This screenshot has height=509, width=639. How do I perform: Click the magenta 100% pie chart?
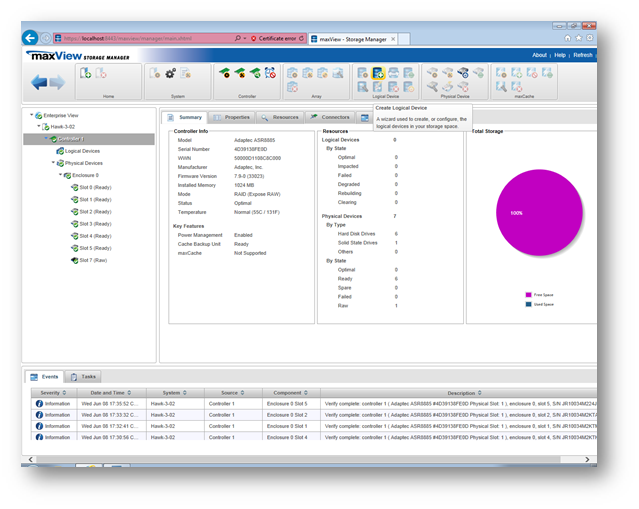point(539,213)
